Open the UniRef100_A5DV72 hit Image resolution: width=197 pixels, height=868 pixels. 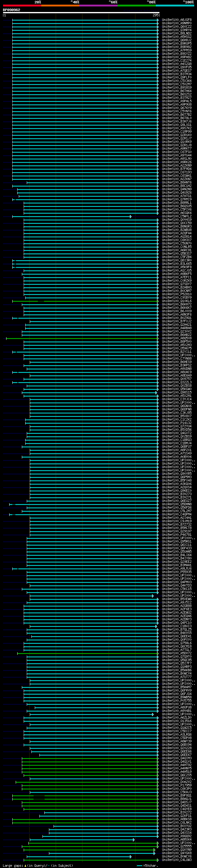coord(176,653)
